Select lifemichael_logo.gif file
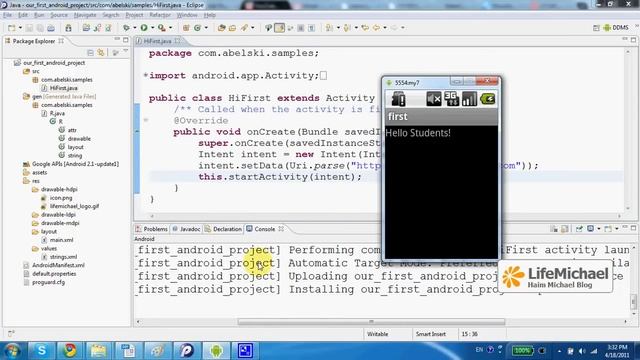640x360 pixels. click(70, 207)
